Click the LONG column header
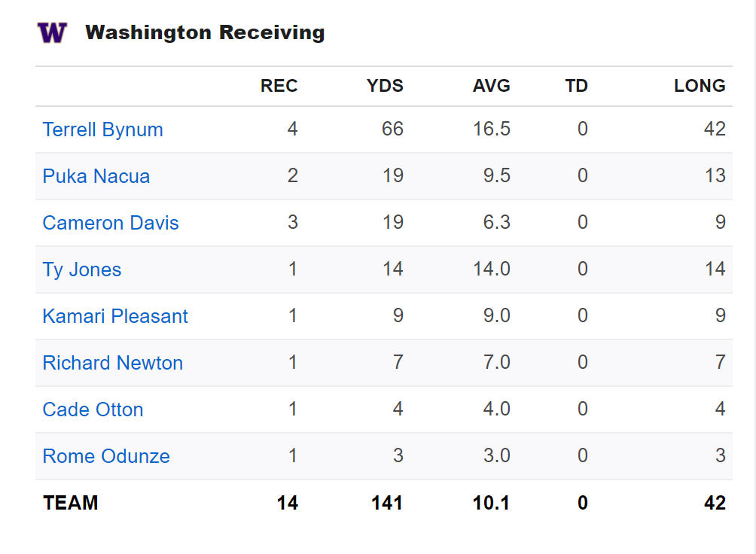756x554 pixels. [x=700, y=86]
